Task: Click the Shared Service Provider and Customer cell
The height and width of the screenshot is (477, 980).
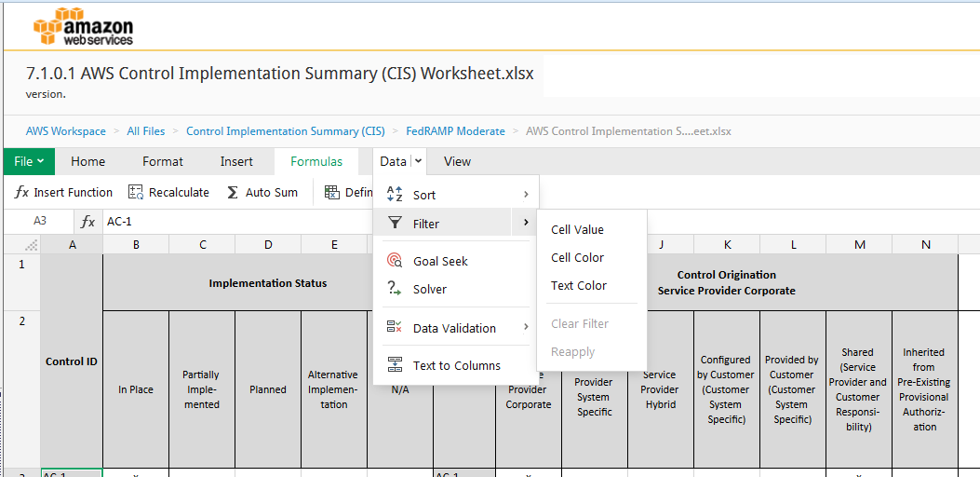Action: (859, 388)
